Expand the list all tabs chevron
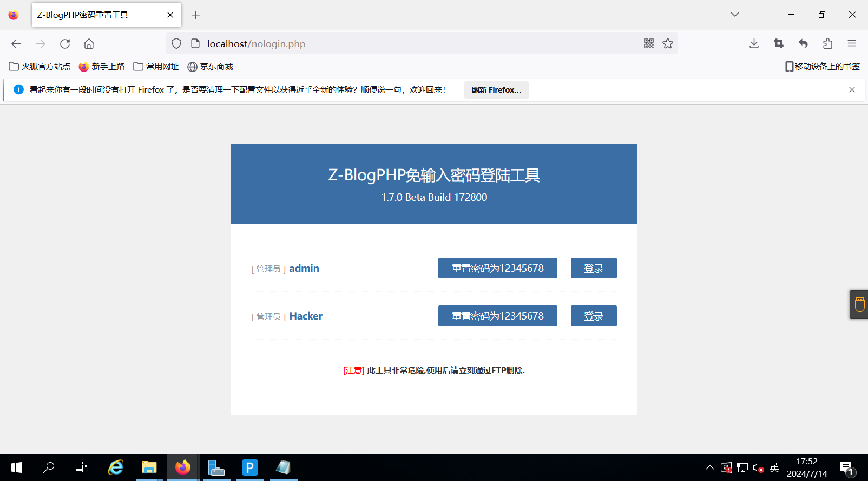Image resolution: width=868 pixels, height=481 pixels. tap(734, 15)
